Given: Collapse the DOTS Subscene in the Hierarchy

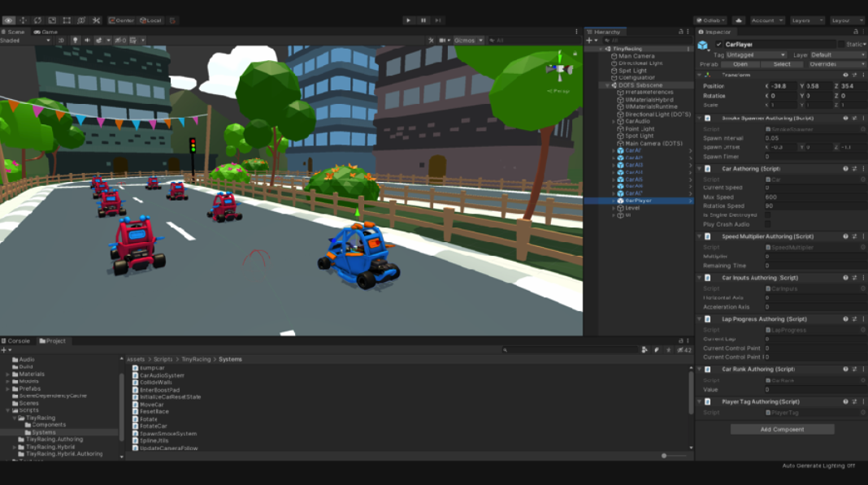Looking at the screenshot, I should click(x=608, y=85).
